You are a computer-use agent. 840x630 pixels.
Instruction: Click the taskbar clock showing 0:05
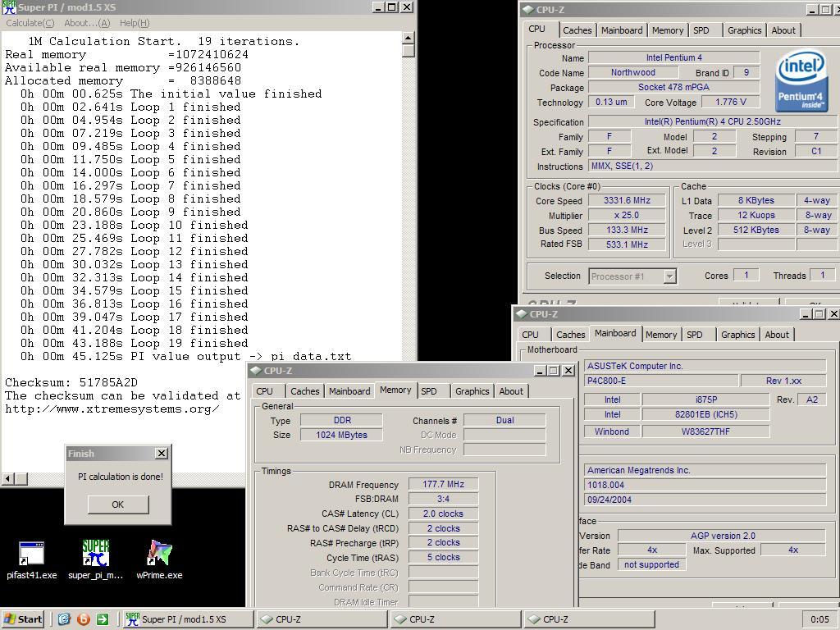coord(819,619)
